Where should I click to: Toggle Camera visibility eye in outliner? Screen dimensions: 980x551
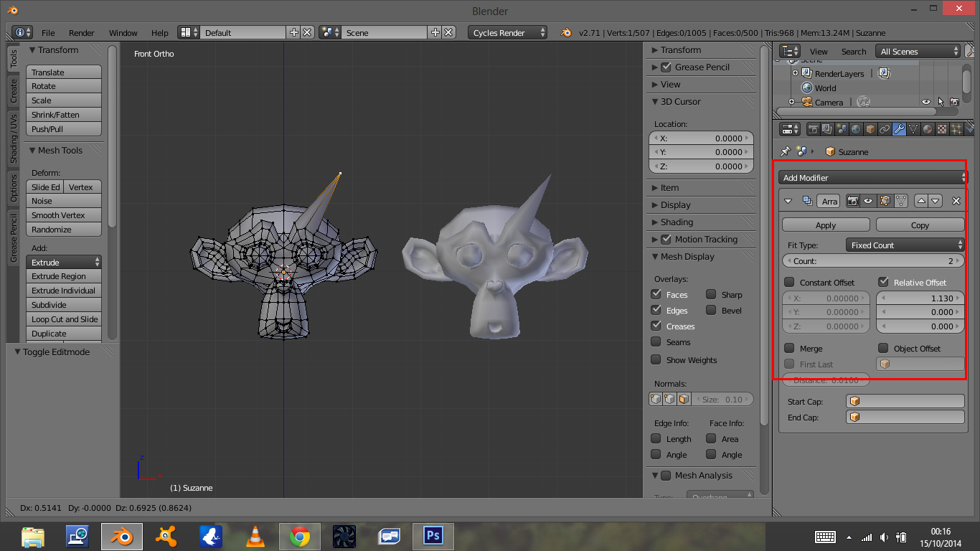point(926,102)
